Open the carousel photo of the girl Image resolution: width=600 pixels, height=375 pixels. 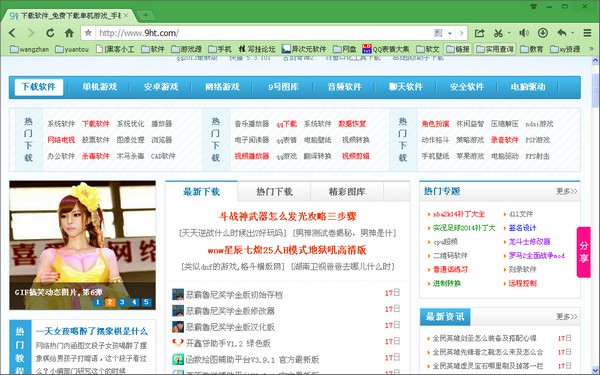pyautogui.click(x=83, y=245)
